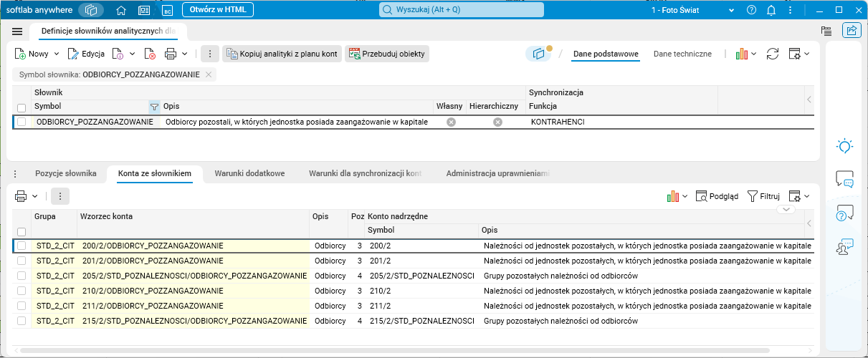Expand the lower chart icon dropdown
868x358 pixels.
(685, 196)
